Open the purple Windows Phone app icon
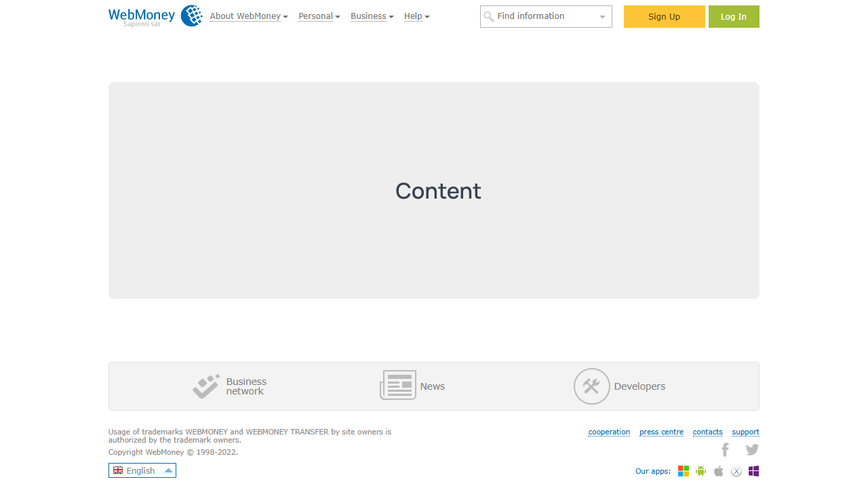Viewport: 868px width, 488px height. [753, 471]
